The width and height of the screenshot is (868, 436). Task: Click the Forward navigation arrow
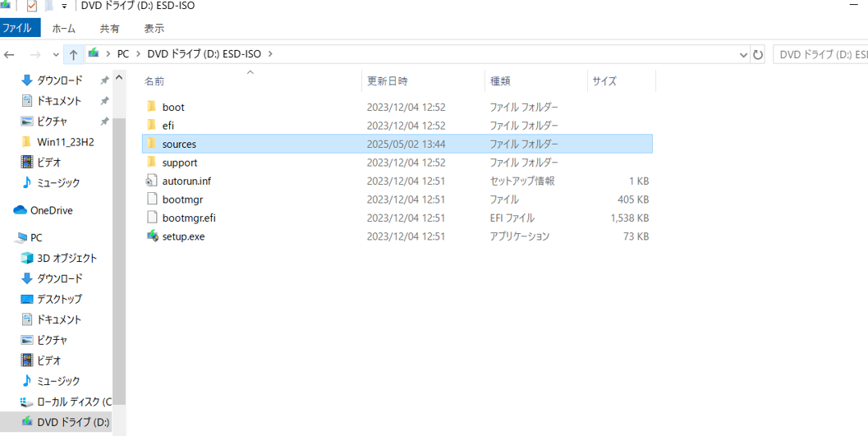(x=34, y=55)
